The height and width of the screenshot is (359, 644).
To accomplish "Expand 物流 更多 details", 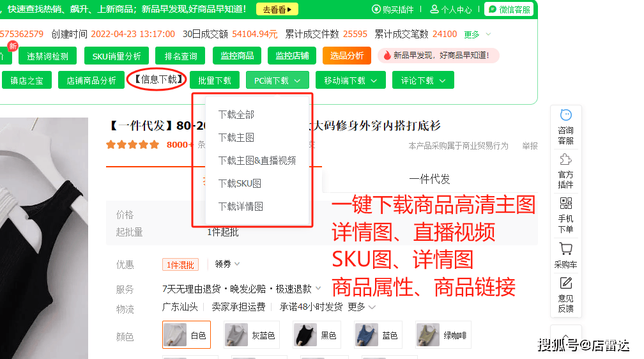I will click(362, 307).
